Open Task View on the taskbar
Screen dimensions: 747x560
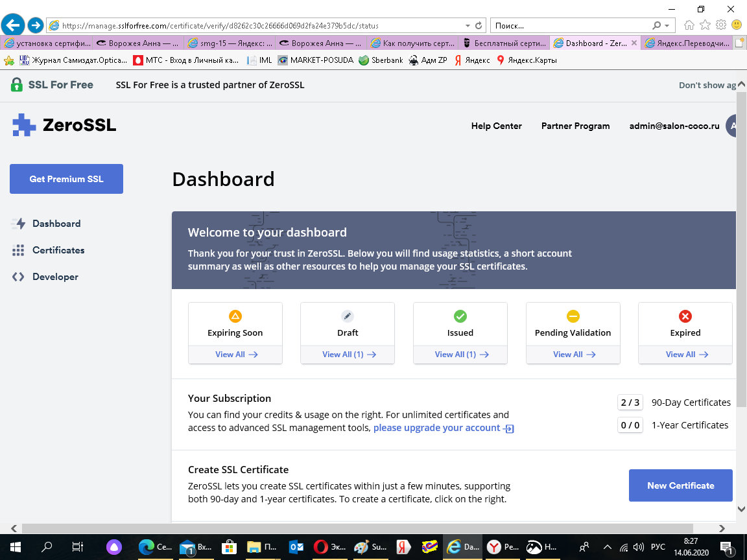(x=77, y=547)
